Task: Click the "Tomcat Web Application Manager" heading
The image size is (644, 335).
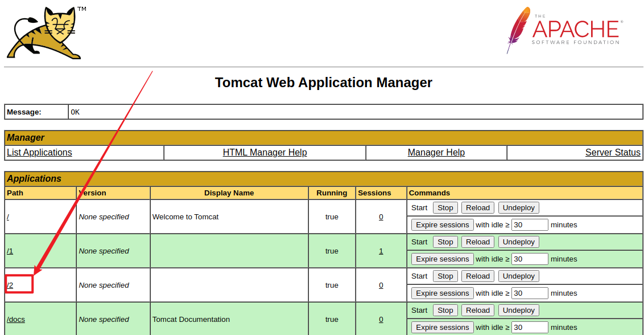Action: (324, 82)
